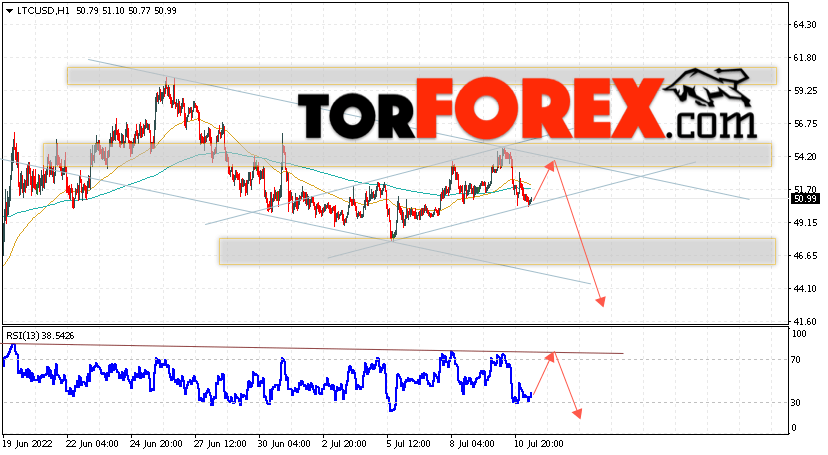Select the 41.60 price axis label

pos(805,321)
